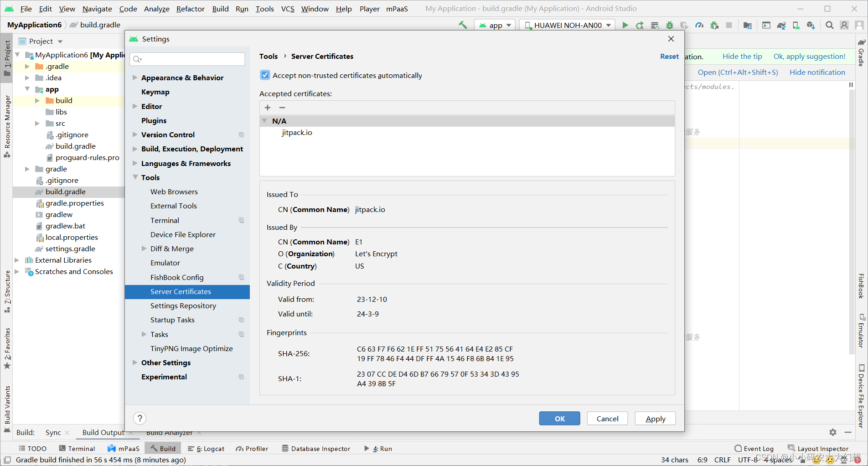Profile the app
This screenshot has height=466, width=868.
(x=699, y=25)
